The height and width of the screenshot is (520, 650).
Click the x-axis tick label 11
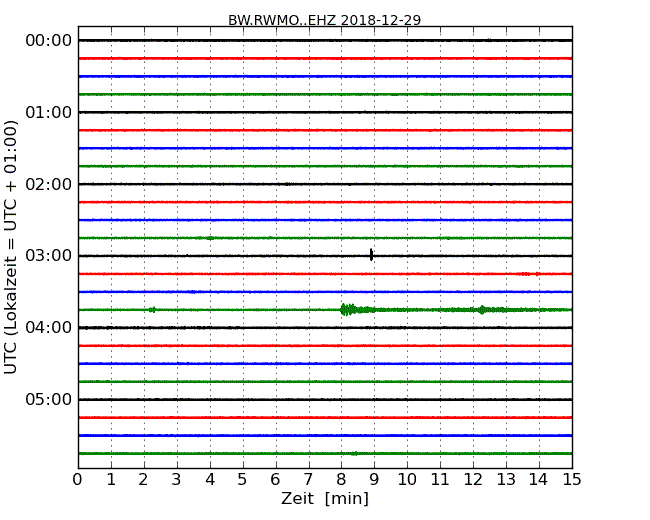pos(440,480)
